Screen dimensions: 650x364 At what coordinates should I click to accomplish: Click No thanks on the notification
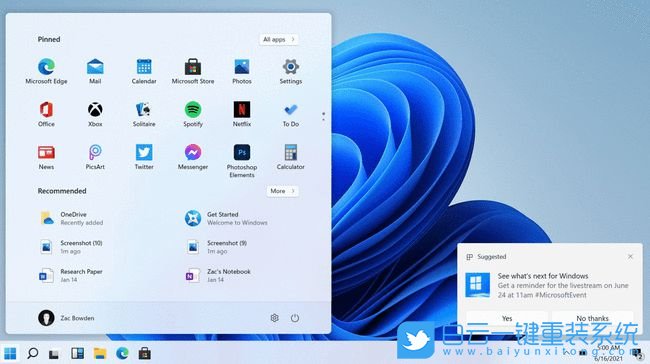pyautogui.click(x=592, y=318)
